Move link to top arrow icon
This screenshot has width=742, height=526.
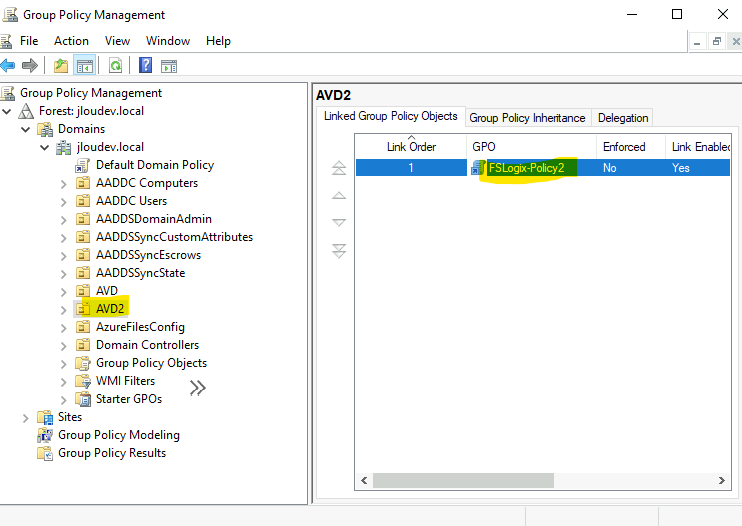(339, 168)
